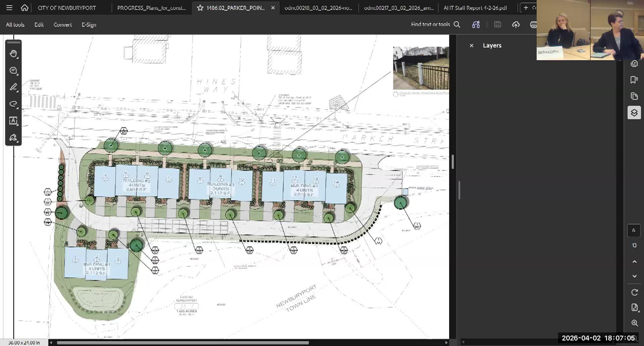Switch to the AI IT Staff Report tab
This screenshot has height=346, width=644.
pyautogui.click(x=475, y=8)
